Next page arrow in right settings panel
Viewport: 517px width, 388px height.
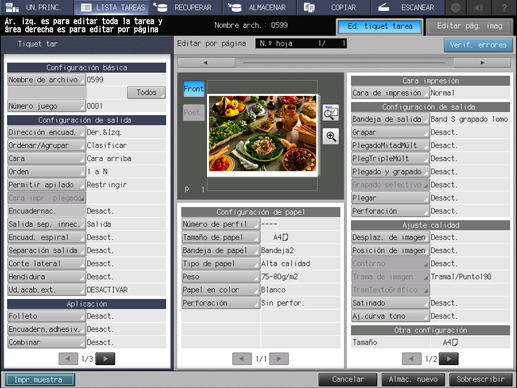tap(449, 359)
